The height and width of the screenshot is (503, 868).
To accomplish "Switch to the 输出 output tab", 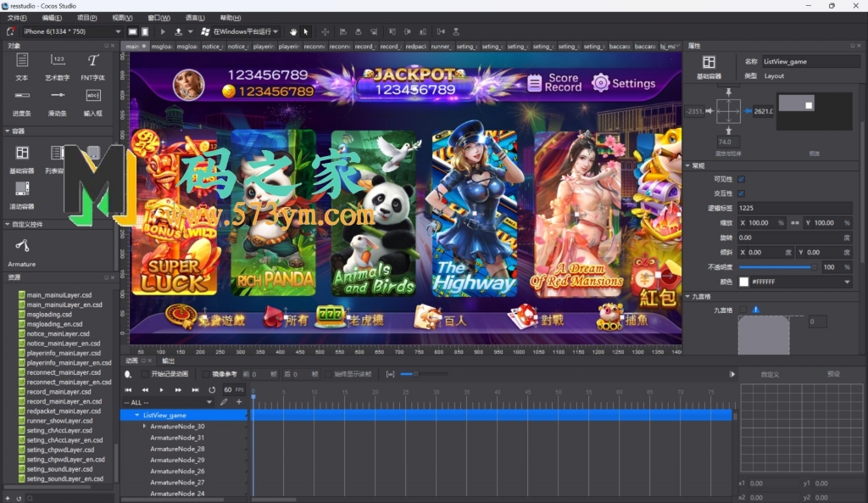I will pos(168,360).
